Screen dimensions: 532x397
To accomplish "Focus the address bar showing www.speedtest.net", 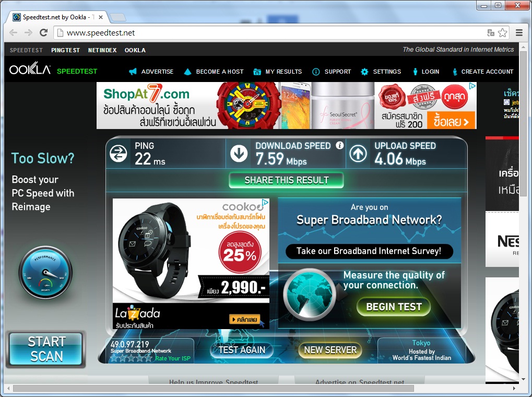I will (271, 32).
